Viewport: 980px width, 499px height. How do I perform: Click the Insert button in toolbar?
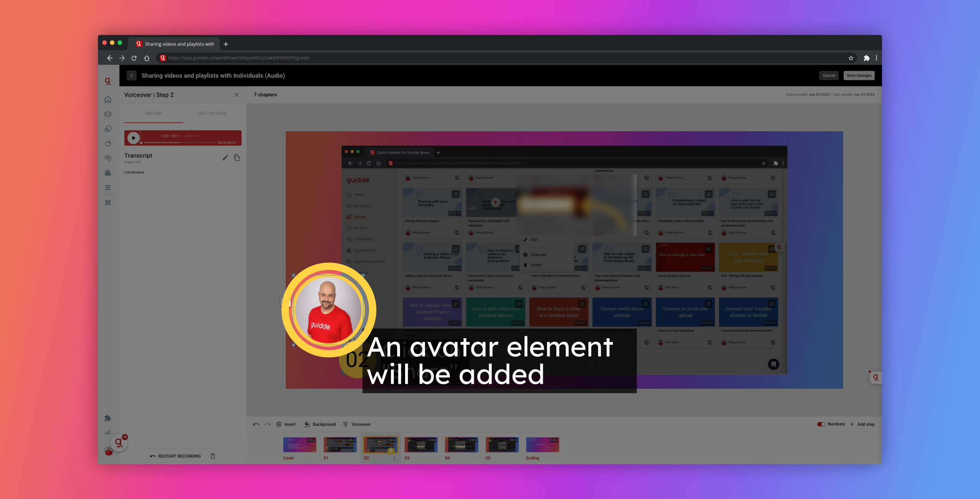pyautogui.click(x=287, y=424)
